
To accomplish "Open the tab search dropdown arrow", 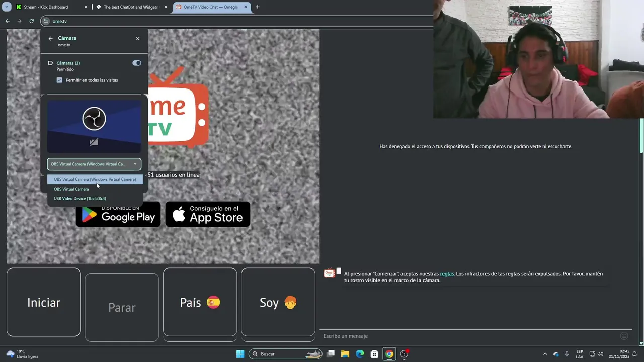I will [7, 7].
